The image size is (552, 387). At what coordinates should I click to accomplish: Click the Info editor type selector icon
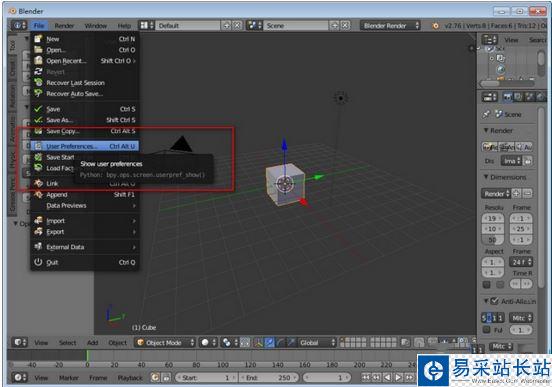[x=19, y=26]
